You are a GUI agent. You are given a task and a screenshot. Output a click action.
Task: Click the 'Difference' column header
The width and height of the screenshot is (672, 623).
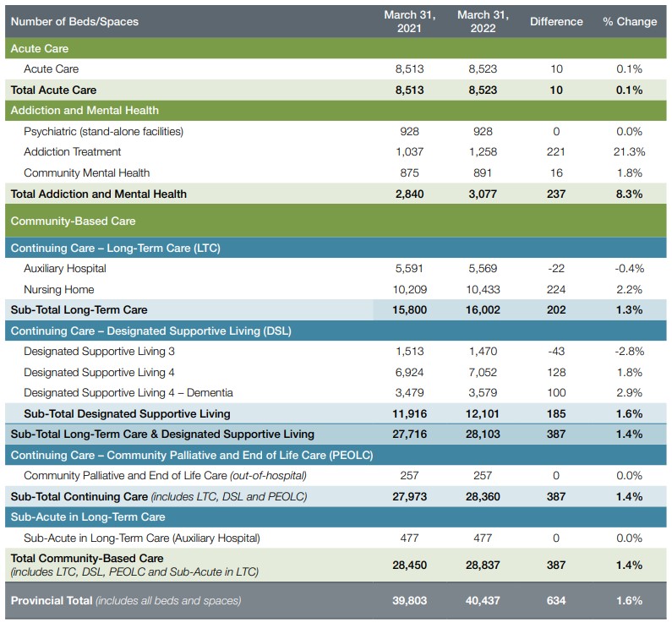[x=556, y=21]
